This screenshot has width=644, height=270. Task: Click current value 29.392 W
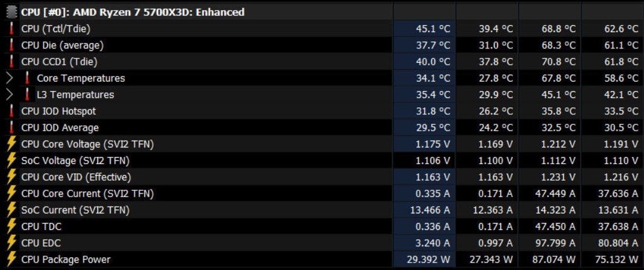point(428,259)
